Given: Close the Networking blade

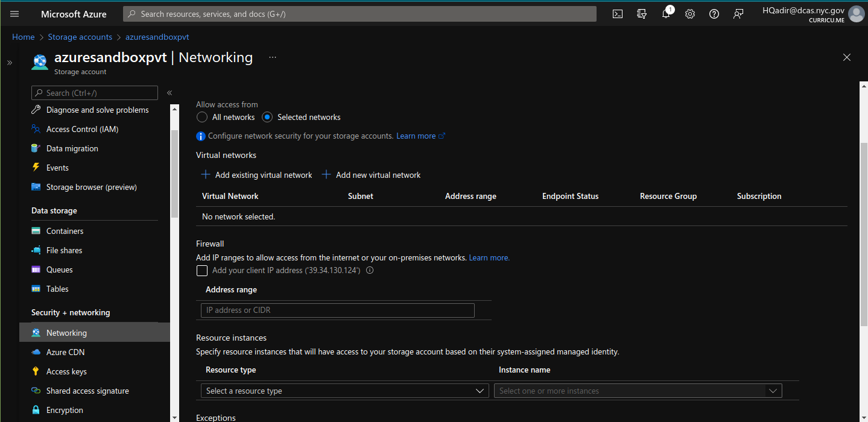Looking at the screenshot, I should click(847, 57).
